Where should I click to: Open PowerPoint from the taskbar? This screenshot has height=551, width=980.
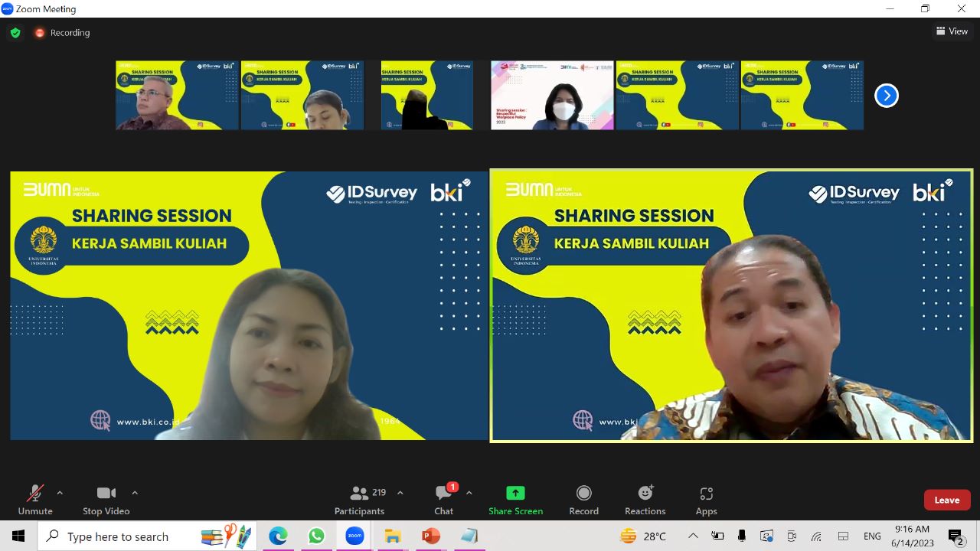[431, 536]
